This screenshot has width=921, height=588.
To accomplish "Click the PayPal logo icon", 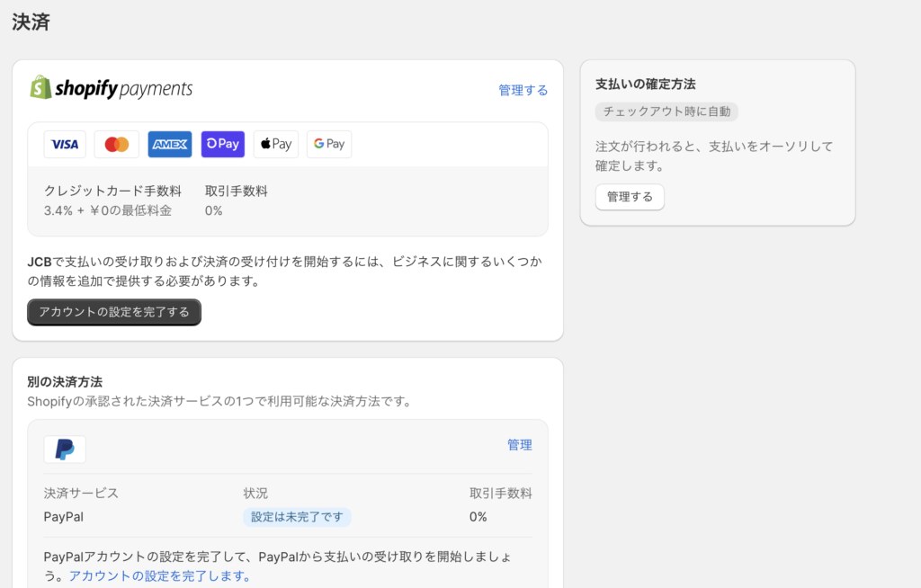I will (x=65, y=450).
